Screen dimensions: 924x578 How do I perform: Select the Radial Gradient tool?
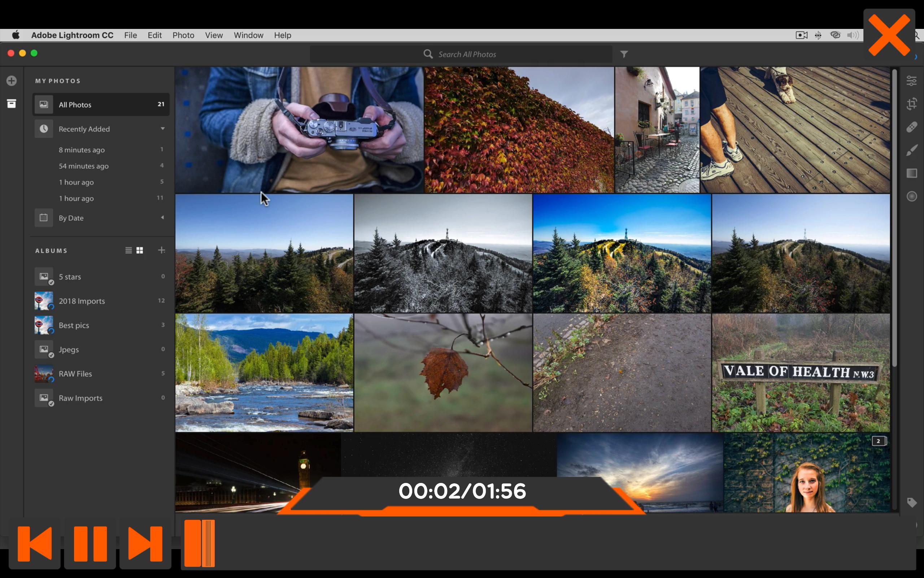tap(911, 197)
